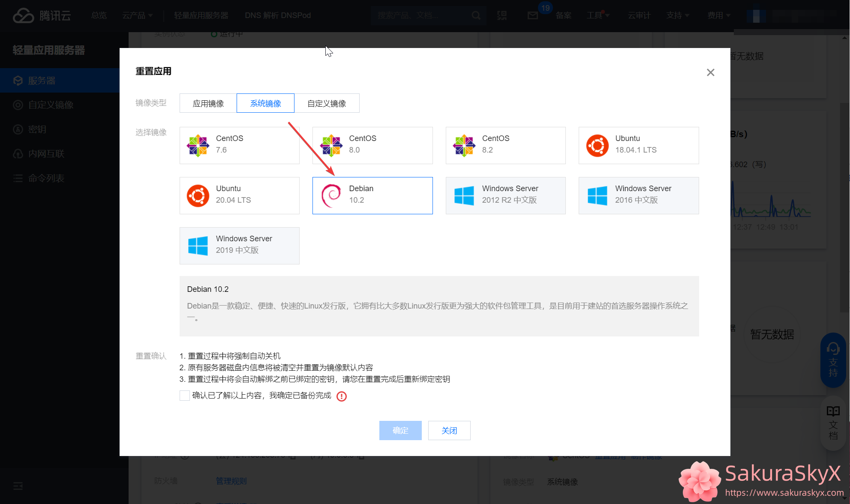Click the page scrollbar up arrow
Viewport: 850px width, 504px height.
coord(844,38)
